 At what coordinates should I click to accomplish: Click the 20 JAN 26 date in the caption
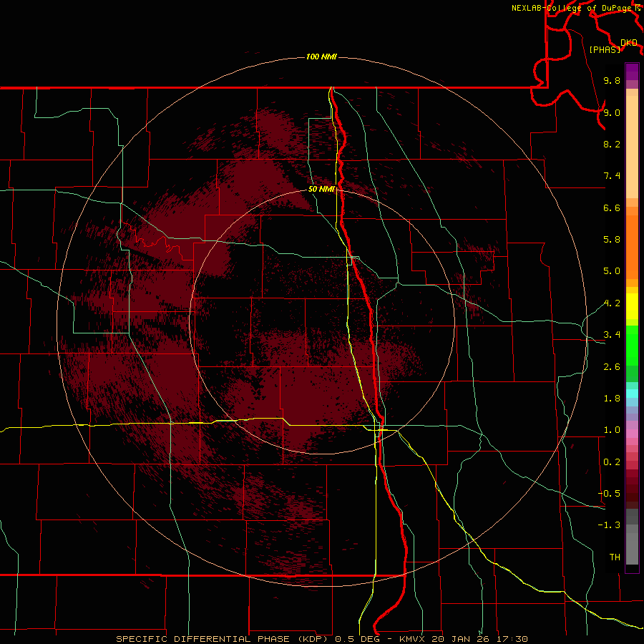click(x=462, y=639)
